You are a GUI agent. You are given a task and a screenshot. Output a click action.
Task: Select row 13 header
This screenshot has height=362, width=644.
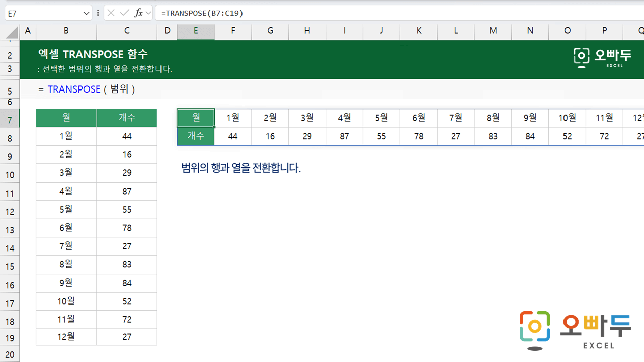click(x=10, y=230)
